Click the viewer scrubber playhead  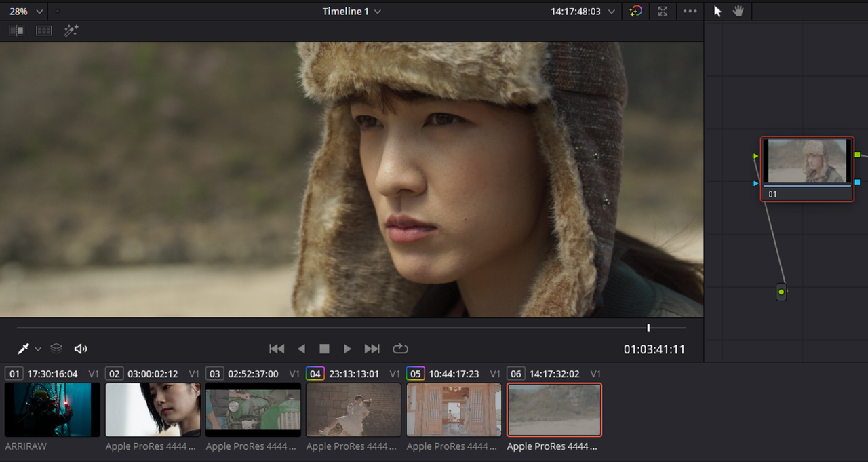[648, 328]
